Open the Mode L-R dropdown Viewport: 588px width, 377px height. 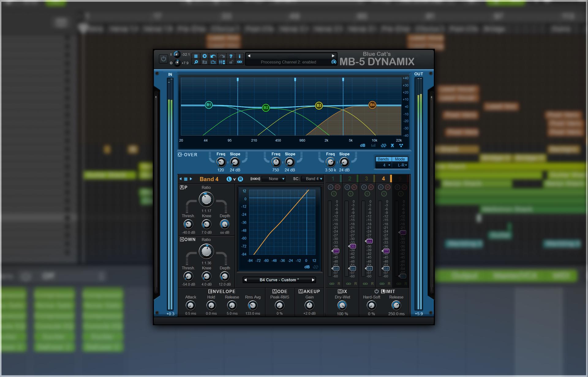click(401, 165)
